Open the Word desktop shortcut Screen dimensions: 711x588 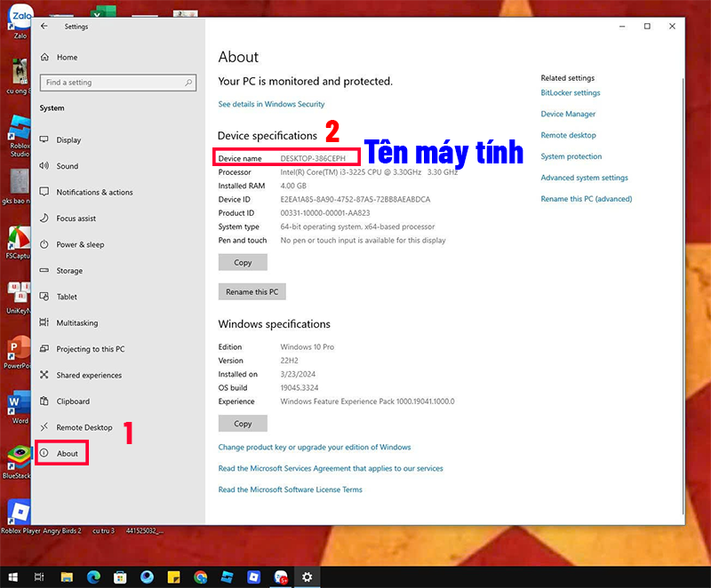point(19,407)
